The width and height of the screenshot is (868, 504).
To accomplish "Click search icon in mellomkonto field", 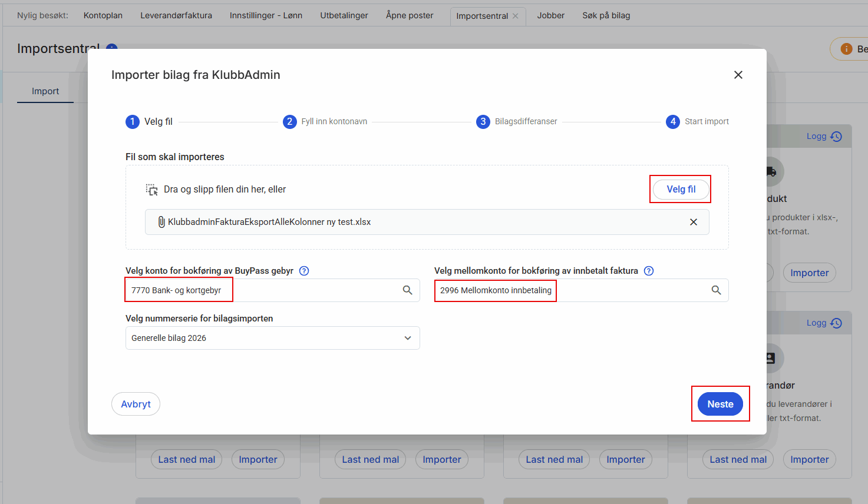I will 716,290.
